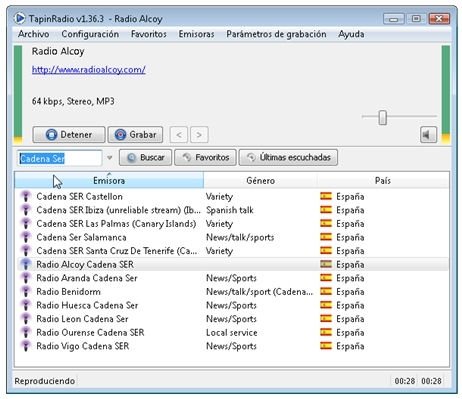Click Spain flag in Radio Benidorm row
This screenshot has width=462, height=399.
pos(326,291)
